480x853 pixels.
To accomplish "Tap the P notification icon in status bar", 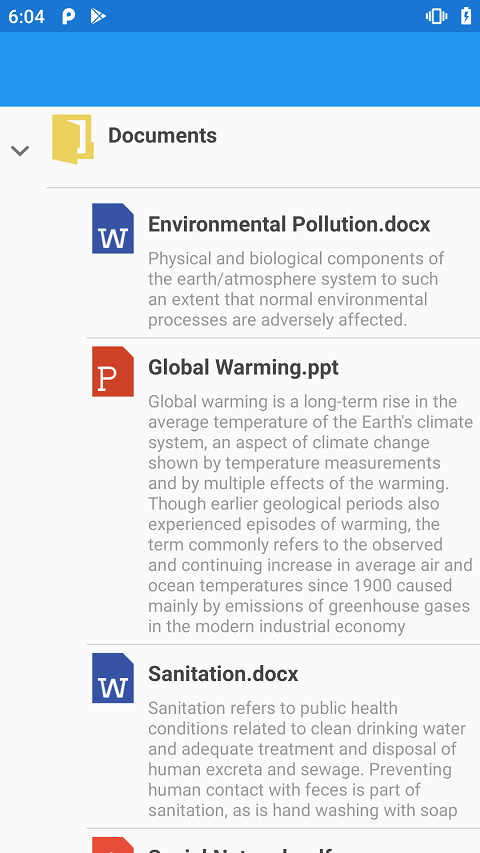I will click(x=69, y=16).
